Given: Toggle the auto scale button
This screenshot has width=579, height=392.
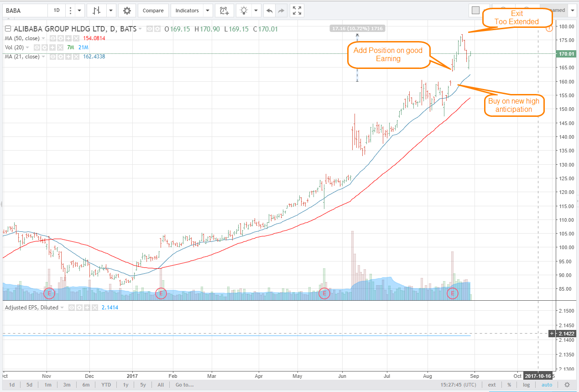Looking at the screenshot, I should click(547, 385).
